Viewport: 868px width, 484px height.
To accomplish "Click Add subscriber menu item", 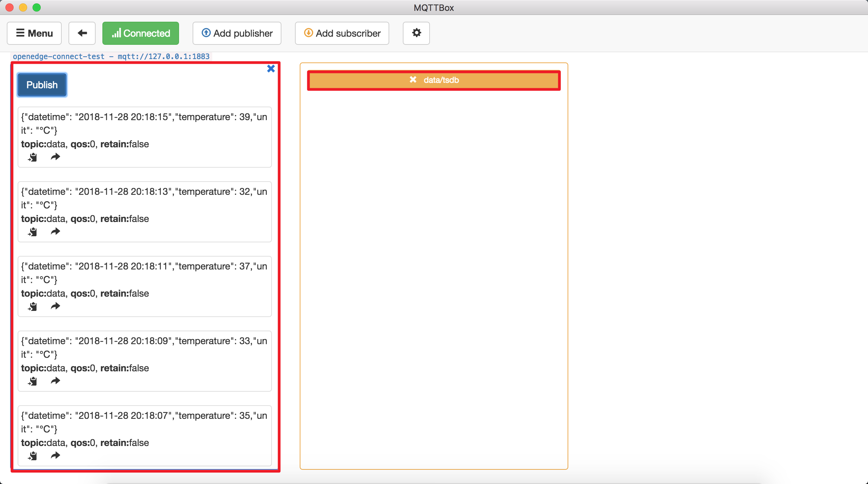I will 342,33.
